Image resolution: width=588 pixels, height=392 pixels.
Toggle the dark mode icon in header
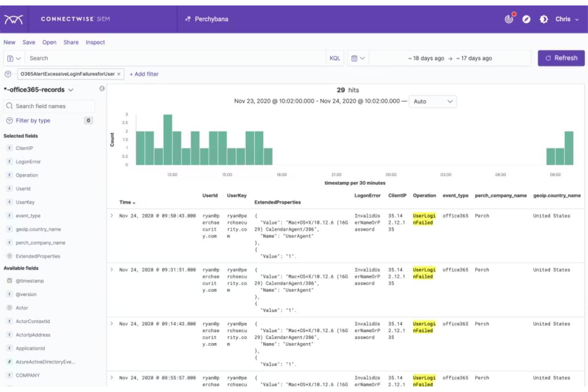tap(544, 19)
